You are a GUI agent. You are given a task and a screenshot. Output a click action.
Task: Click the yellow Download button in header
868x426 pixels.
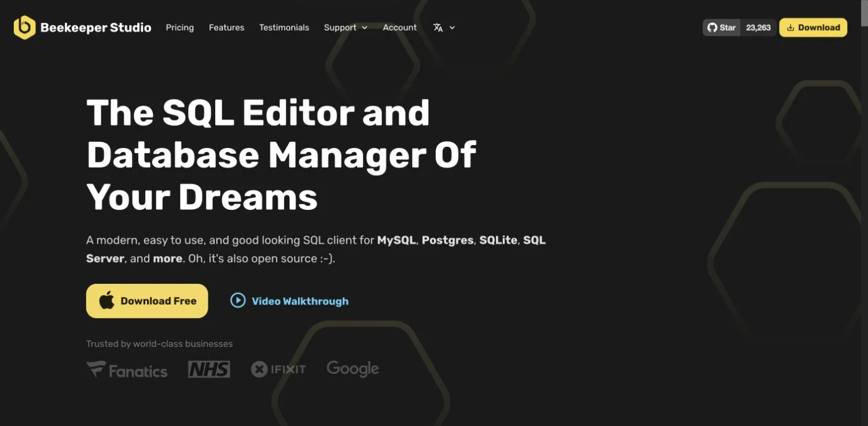(813, 28)
